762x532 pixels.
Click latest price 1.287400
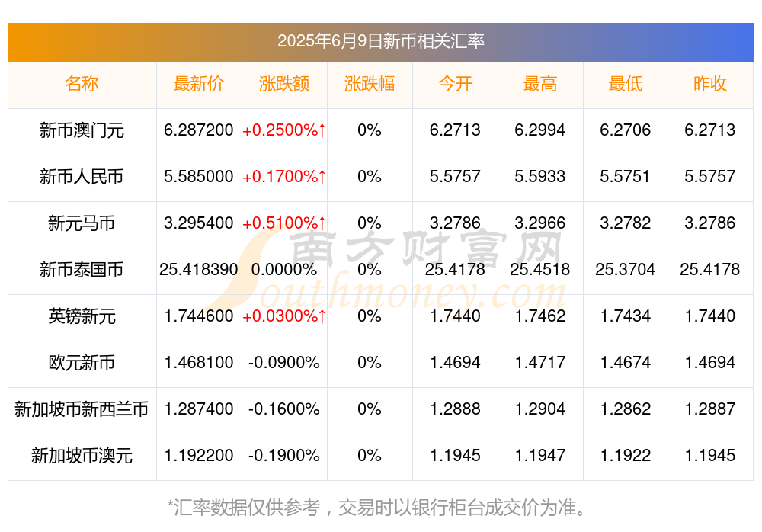coord(198,409)
